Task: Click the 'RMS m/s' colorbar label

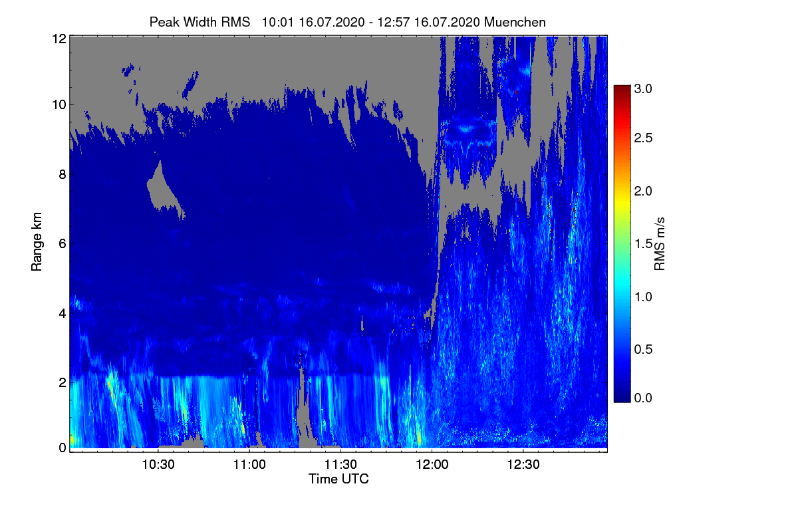Action: coord(659,243)
